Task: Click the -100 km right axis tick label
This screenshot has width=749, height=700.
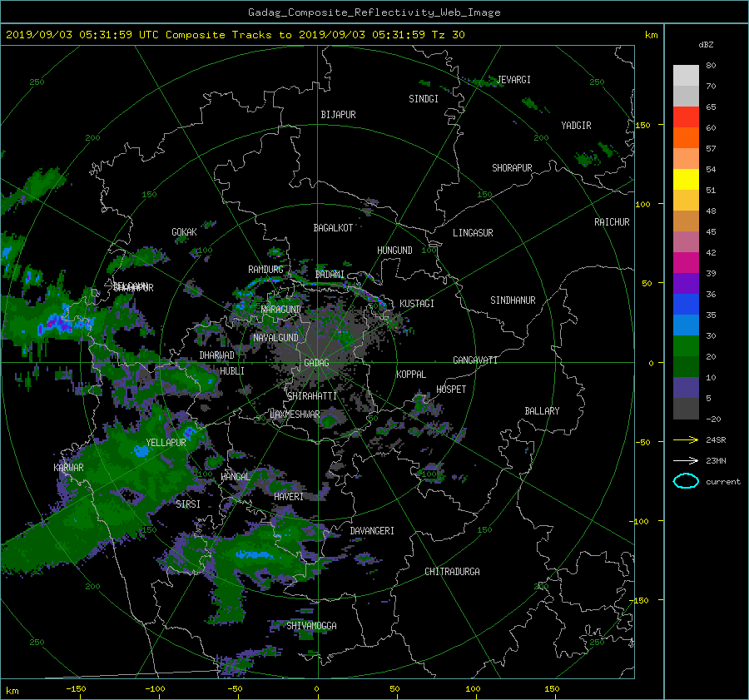Action: [x=641, y=521]
